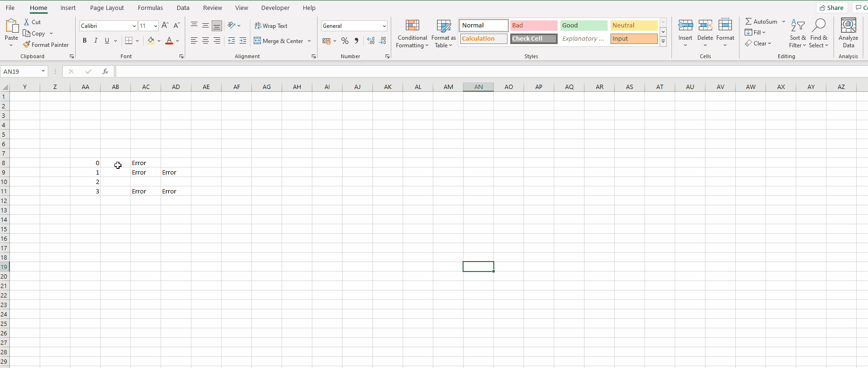The height and width of the screenshot is (368, 868).
Task: Switch to the Formulas tab
Action: click(150, 8)
